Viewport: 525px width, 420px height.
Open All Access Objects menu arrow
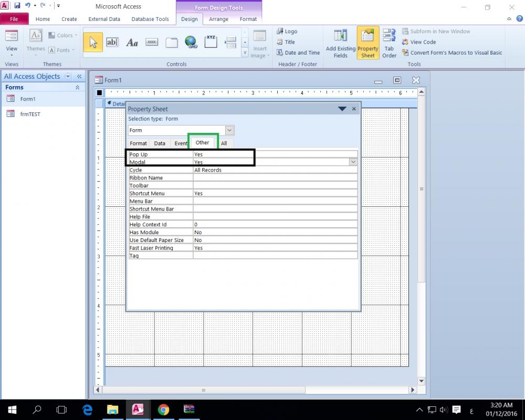point(68,76)
